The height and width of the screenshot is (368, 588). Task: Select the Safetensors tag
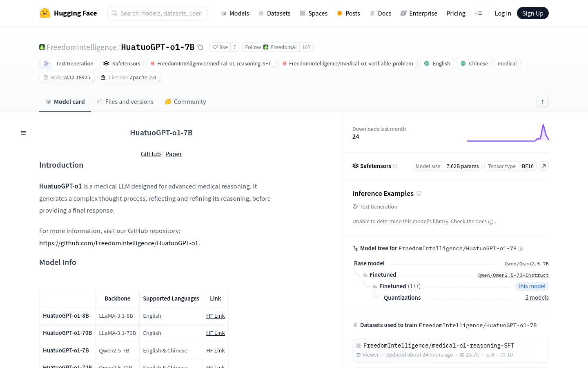click(x=122, y=63)
